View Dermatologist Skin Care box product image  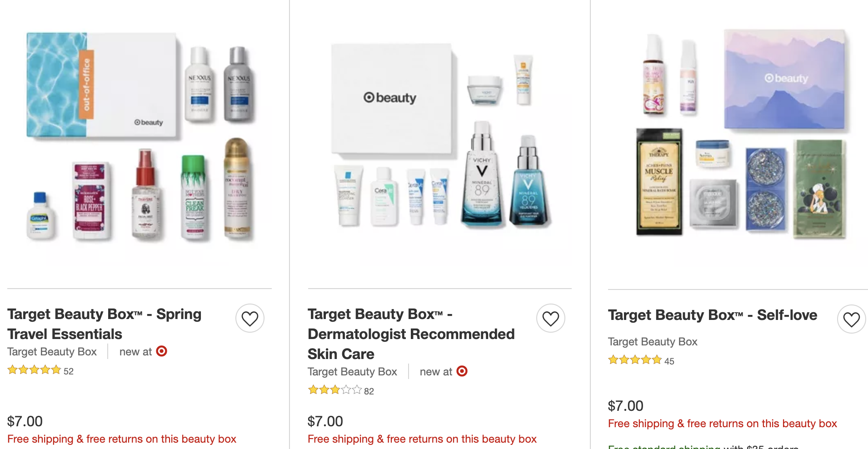[x=440, y=136]
